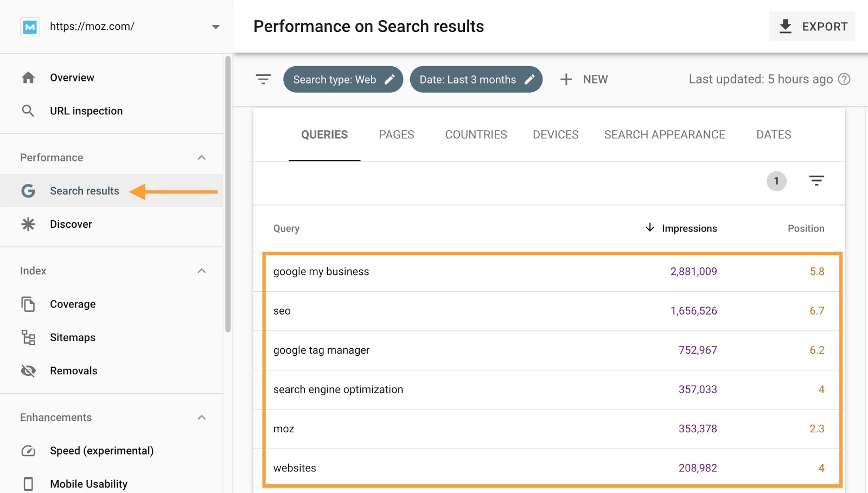
Task: Click help icon beside Last updated
Action: [844, 79]
